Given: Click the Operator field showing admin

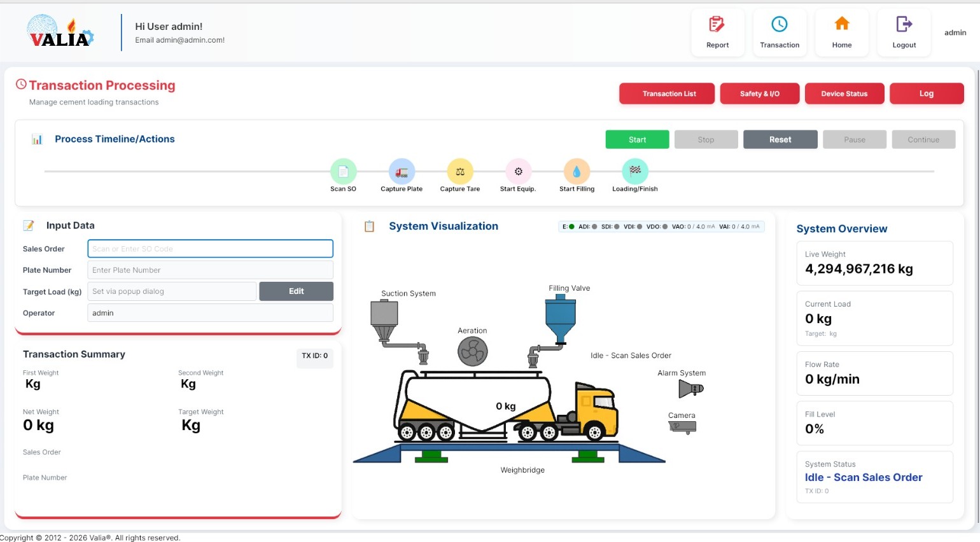Looking at the screenshot, I should 210,313.
